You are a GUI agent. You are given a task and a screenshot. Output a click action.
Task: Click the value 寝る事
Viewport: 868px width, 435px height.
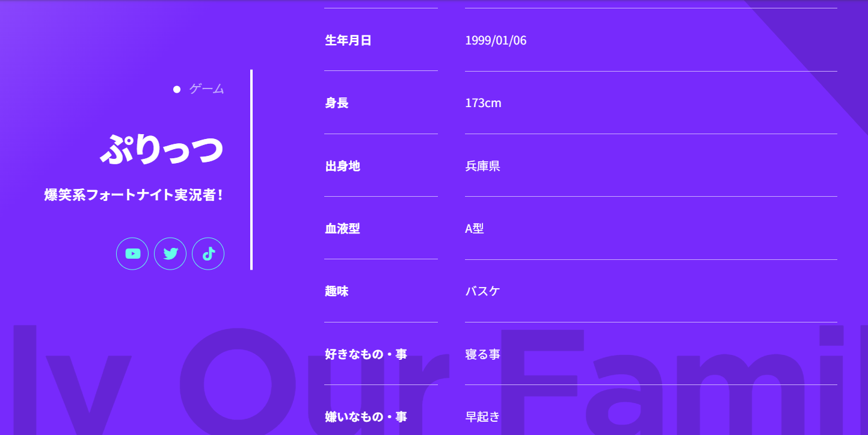482,354
